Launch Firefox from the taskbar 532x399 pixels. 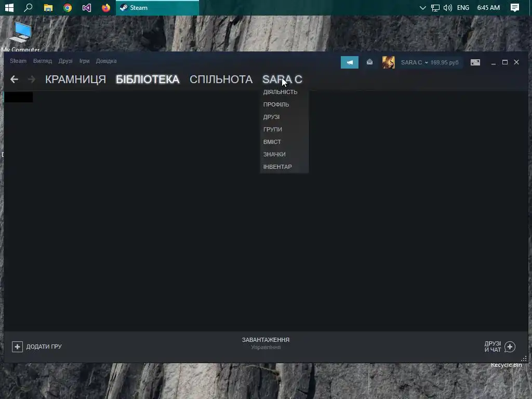pyautogui.click(x=106, y=7)
